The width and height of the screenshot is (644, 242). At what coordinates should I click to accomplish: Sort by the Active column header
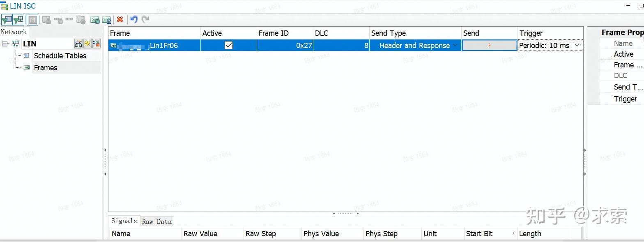pos(229,33)
